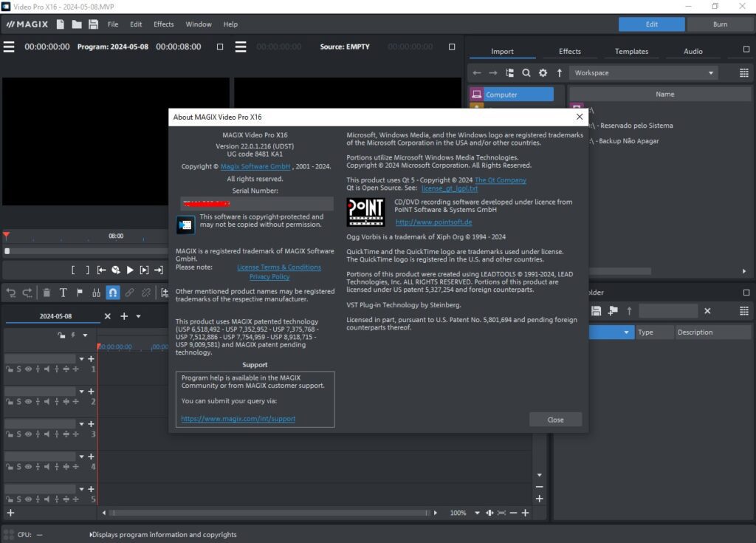Click the Delete object trash icon

[47, 293]
